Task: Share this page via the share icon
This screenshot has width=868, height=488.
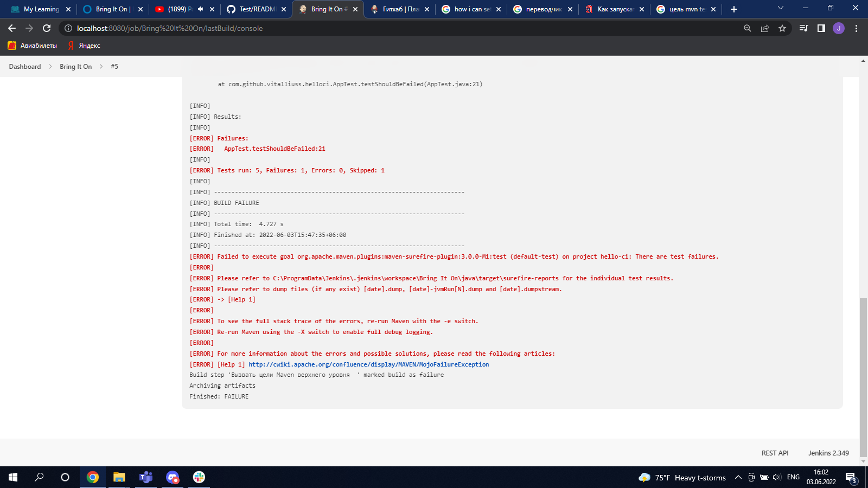Action: (765, 28)
